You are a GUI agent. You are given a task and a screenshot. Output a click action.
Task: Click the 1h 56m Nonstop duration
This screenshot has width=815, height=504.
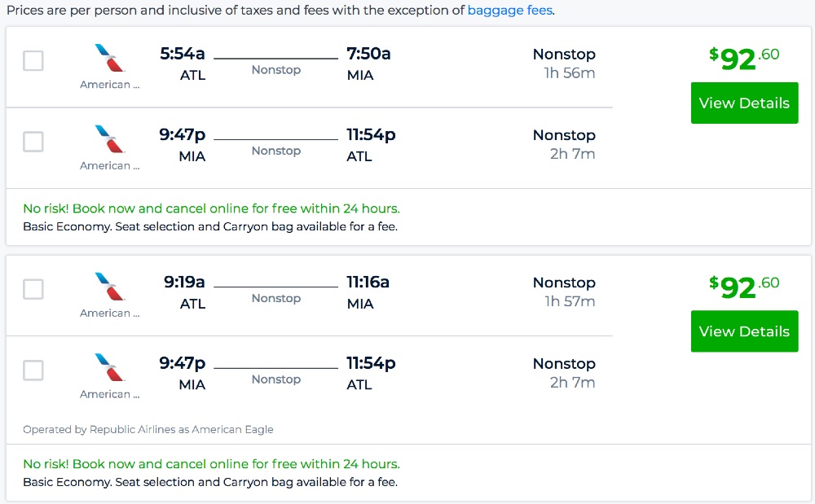point(570,72)
